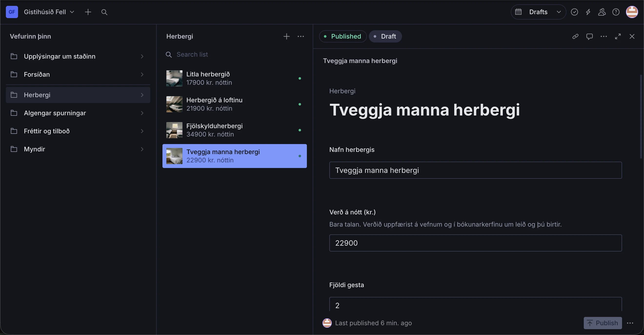
Task: Click the Verð á nótt price field
Action: pos(475,243)
